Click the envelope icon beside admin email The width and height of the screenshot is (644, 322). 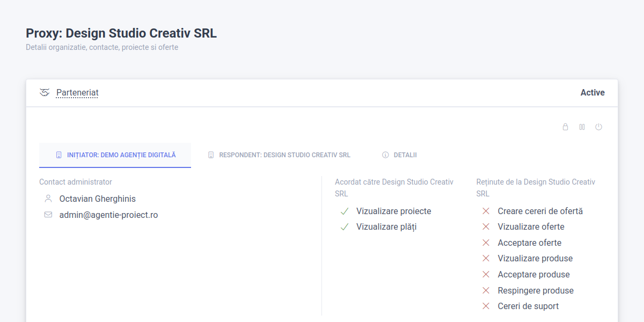tap(48, 215)
